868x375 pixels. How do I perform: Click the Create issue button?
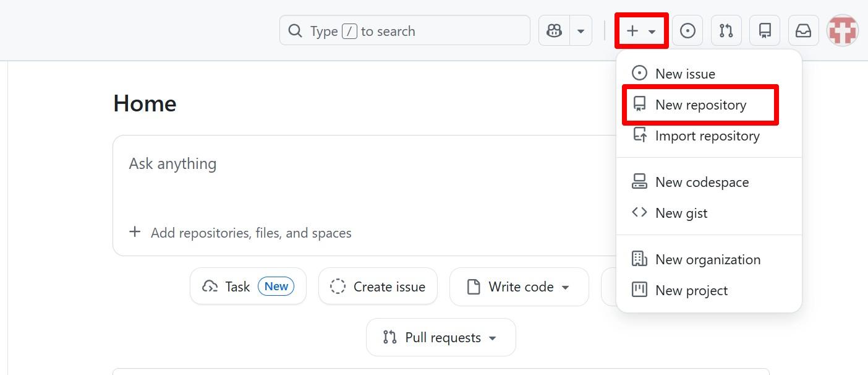click(378, 287)
